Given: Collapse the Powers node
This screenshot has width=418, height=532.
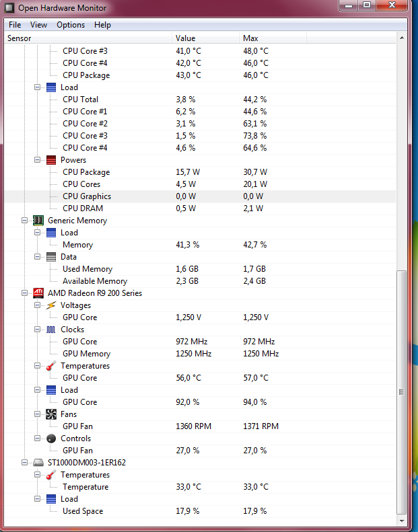Looking at the screenshot, I should click(37, 160).
